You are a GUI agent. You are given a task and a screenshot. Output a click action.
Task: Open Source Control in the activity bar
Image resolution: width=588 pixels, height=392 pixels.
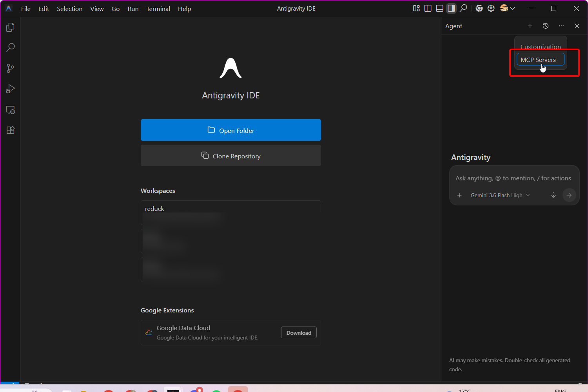(11, 69)
